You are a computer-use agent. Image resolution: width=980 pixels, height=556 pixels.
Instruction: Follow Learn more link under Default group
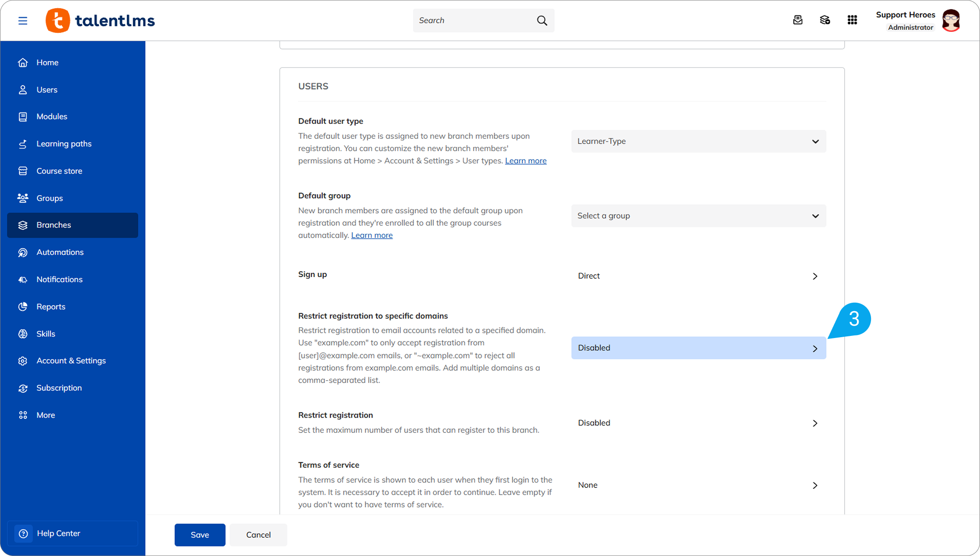tap(372, 235)
